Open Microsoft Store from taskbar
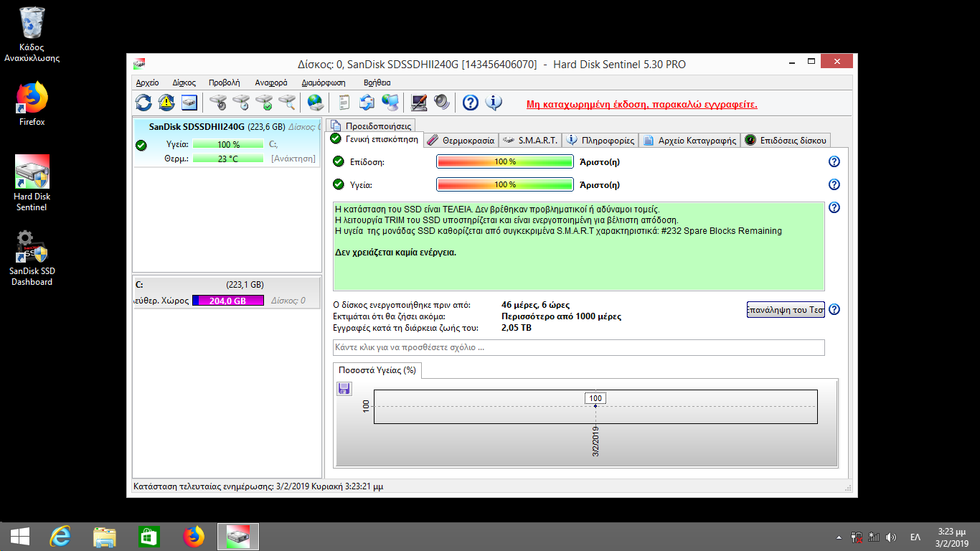The height and width of the screenshot is (551, 980). 149,536
